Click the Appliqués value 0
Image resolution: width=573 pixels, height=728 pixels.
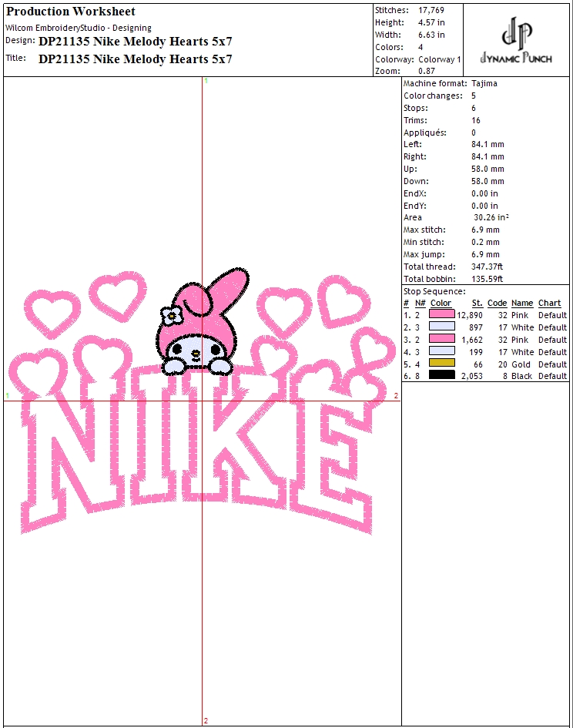pyautogui.click(x=474, y=133)
